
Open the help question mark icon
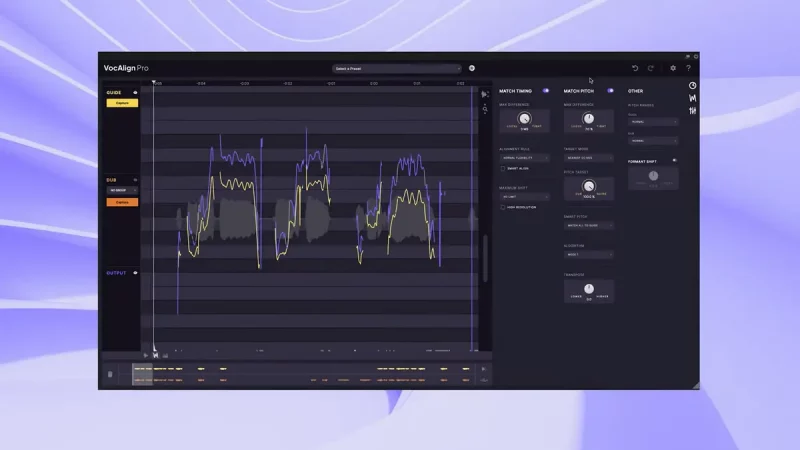coord(688,68)
